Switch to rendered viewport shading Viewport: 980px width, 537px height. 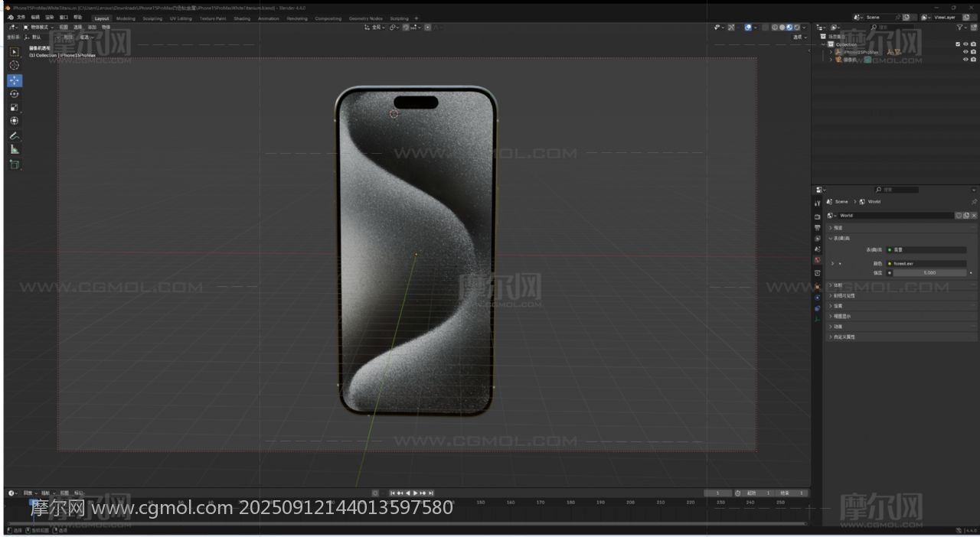click(797, 28)
